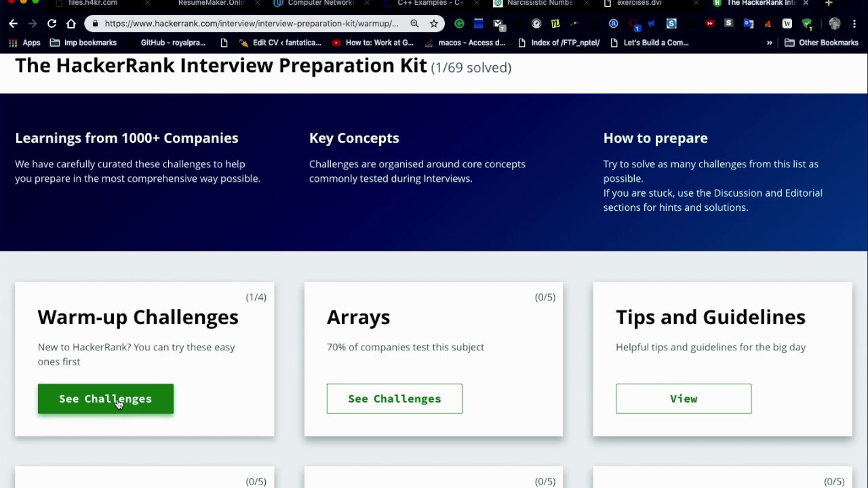This screenshot has height=488, width=868.
Task: Open a new browser tab
Action: [829, 3]
